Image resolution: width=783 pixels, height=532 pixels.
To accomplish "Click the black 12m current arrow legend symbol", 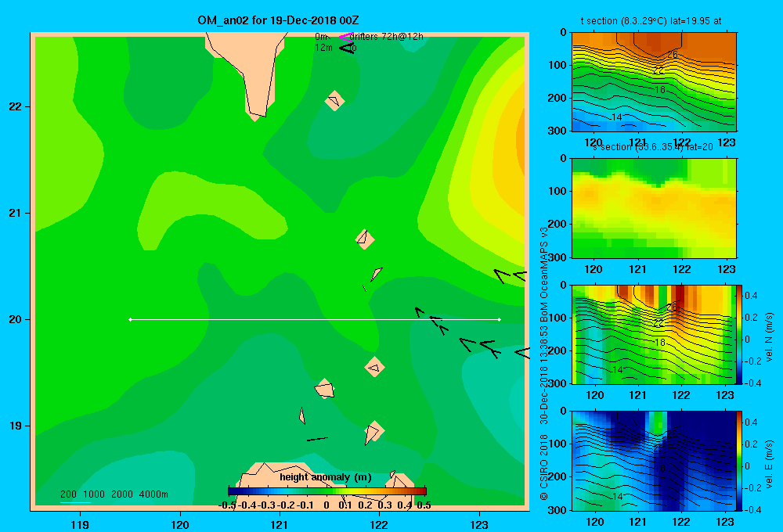I will tap(347, 49).
